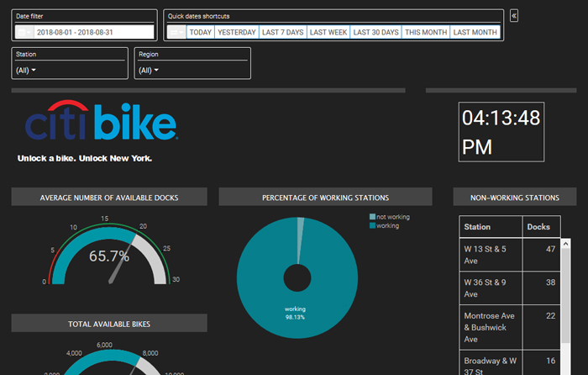Choose the LAST 7 DAYS shortcut
Viewport: 588px width, 375px height.
[x=283, y=32]
